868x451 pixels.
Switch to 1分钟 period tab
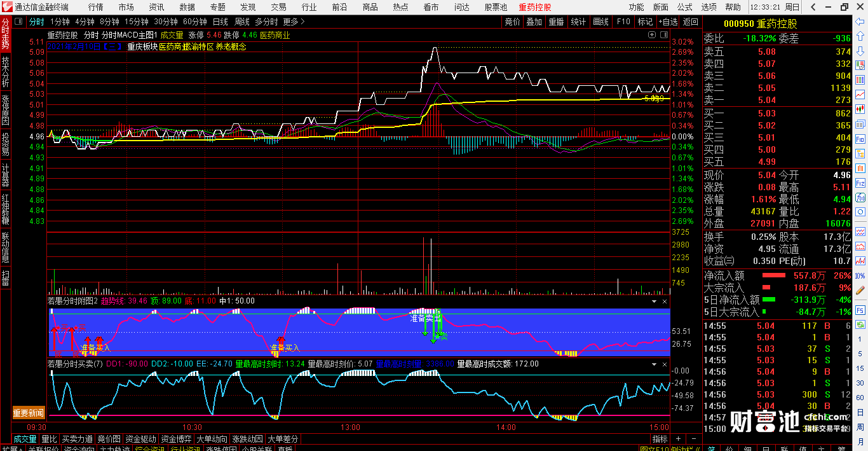point(60,22)
